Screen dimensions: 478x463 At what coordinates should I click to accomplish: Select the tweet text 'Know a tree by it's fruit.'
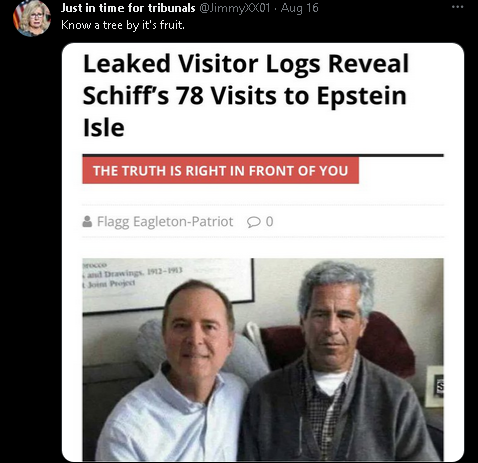pyautogui.click(x=123, y=25)
